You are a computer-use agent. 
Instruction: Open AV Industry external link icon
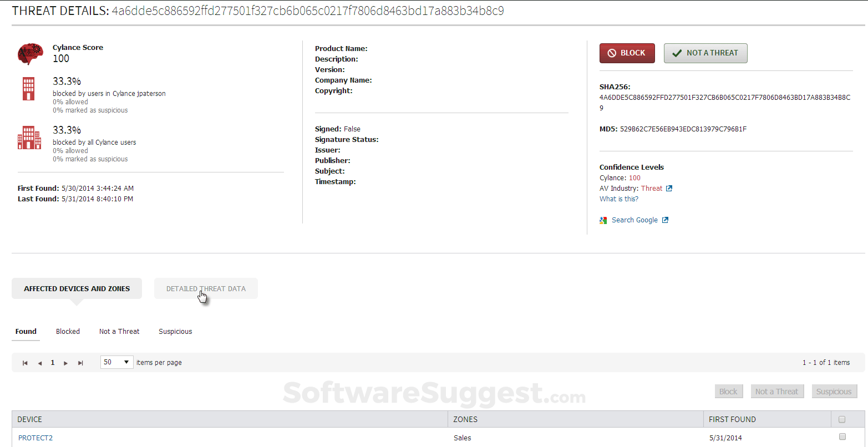coord(669,189)
